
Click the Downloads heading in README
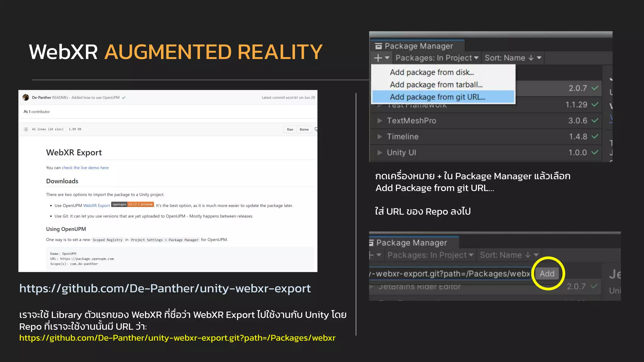pyautogui.click(x=62, y=181)
